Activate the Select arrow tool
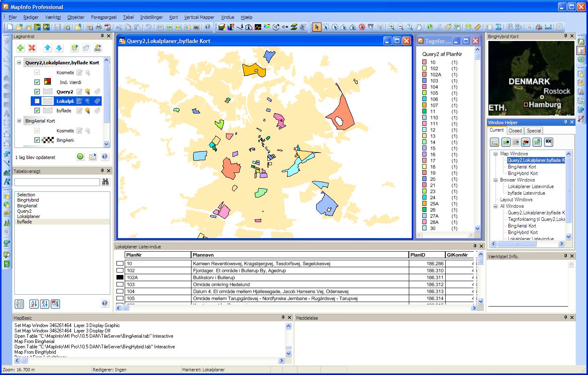 pyautogui.click(x=316, y=27)
